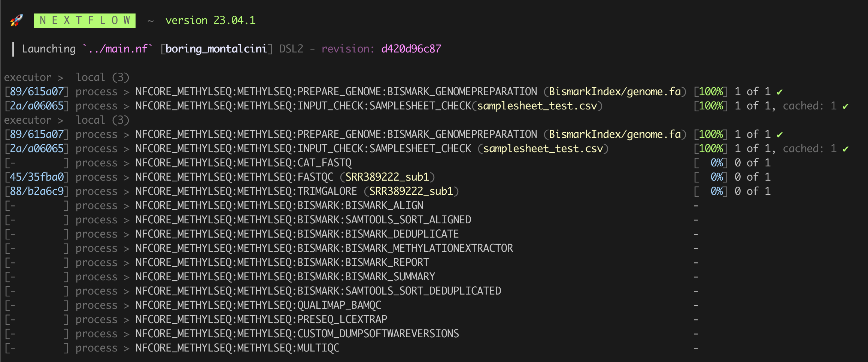This screenshot has height=362, width=868.
Task: Click the revision id d420d96c87
Action: tap(410, 48)
